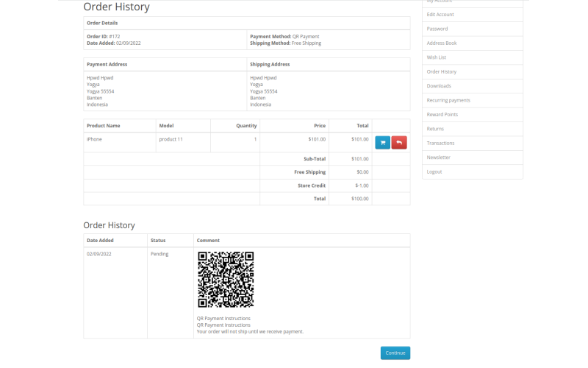Open the Password sidebar link

point(437,29)
